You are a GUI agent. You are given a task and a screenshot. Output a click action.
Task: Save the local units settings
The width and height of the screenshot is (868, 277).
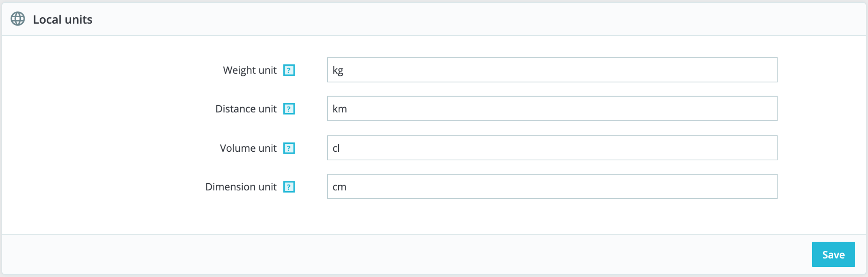[x=833, y=255]
